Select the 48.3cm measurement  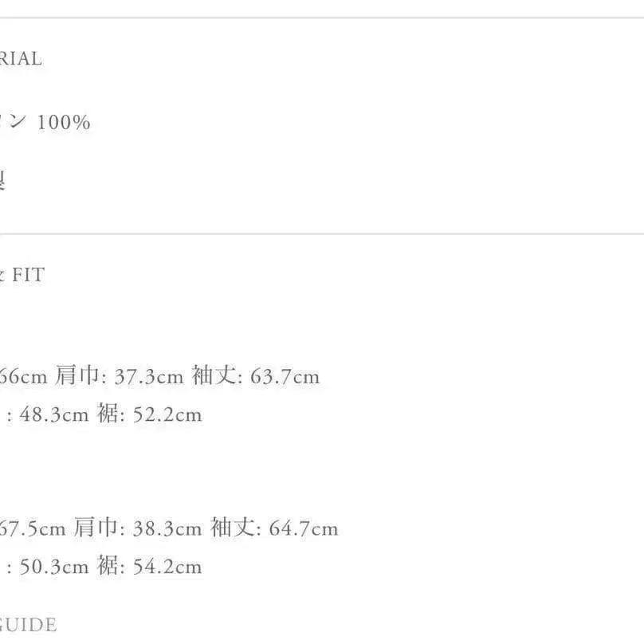54,414
